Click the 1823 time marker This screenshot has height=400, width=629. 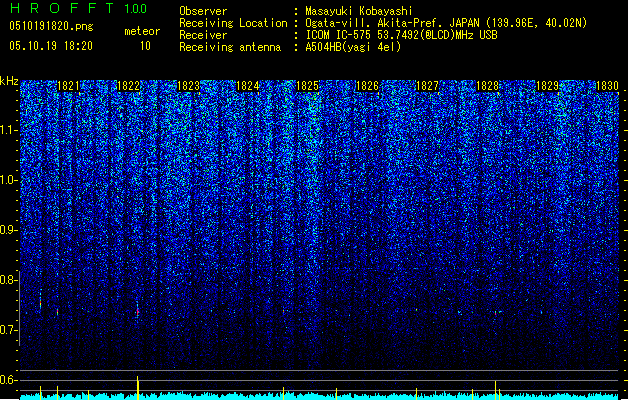pos(188,86)
